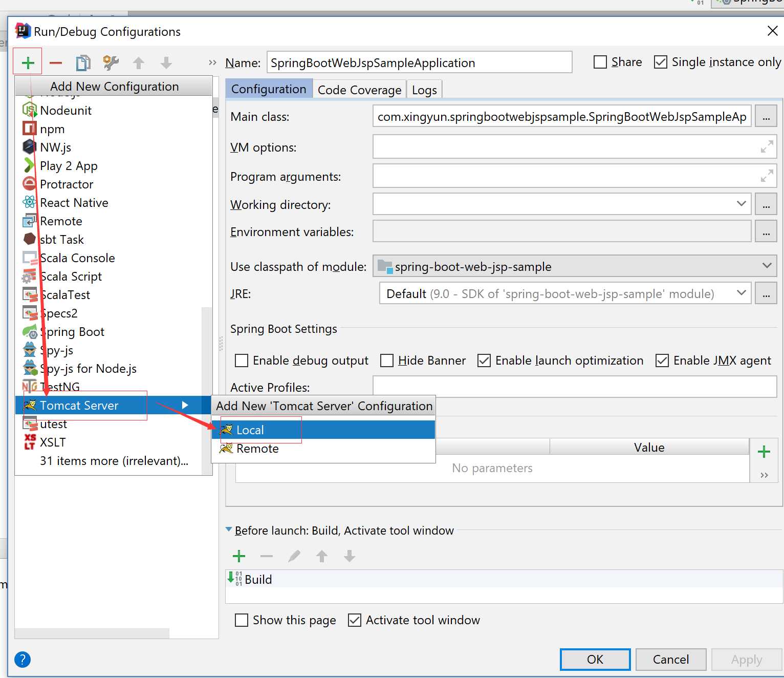Browse Main class with ellipsis button
This screenshot has width=784, height=678.
(766, 116)
